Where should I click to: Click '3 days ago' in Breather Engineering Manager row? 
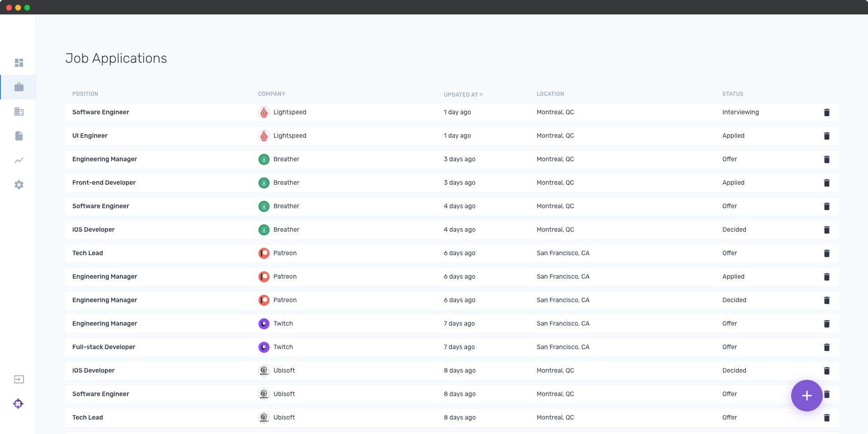click(x=459, y=159)
